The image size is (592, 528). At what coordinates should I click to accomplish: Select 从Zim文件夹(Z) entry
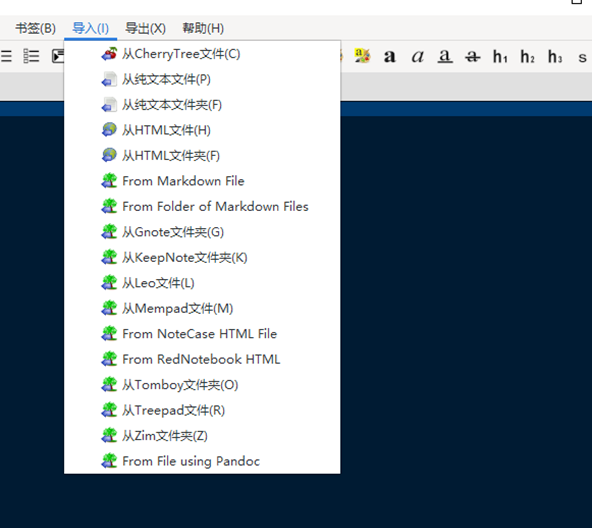[202, 436]
